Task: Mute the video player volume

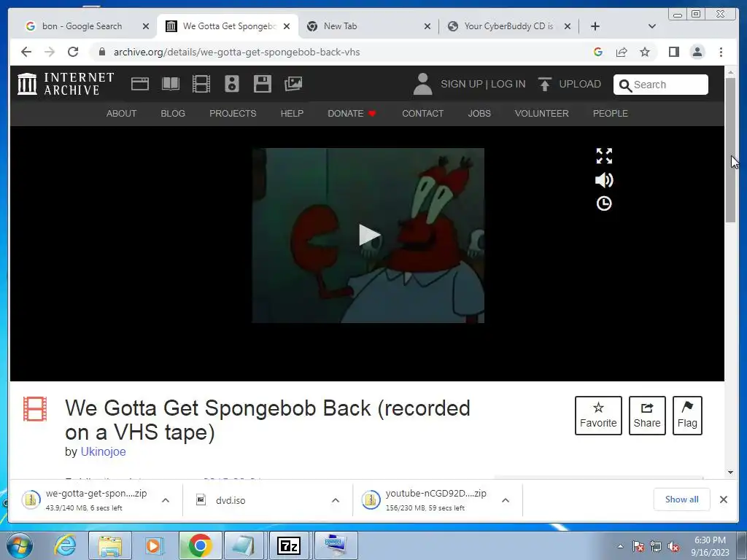Action: tap(604, 180)
